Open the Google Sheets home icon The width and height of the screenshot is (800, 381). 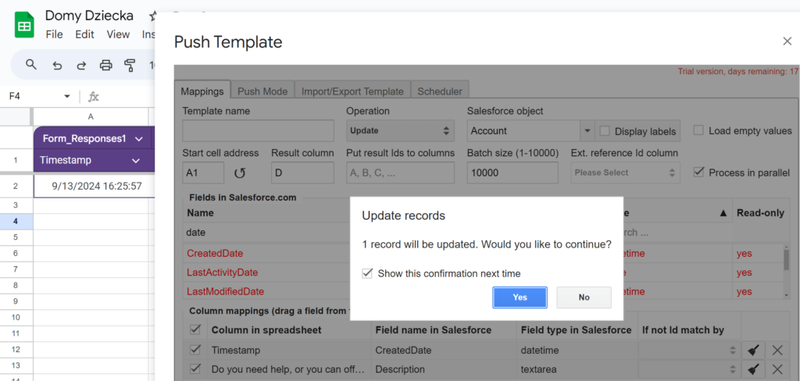(x=24, y=24)
